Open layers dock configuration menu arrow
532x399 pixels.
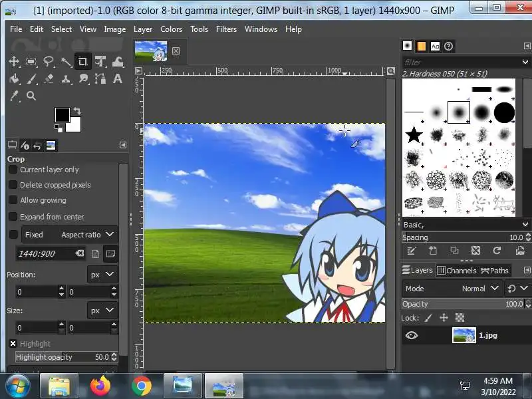tap(527, 270)
